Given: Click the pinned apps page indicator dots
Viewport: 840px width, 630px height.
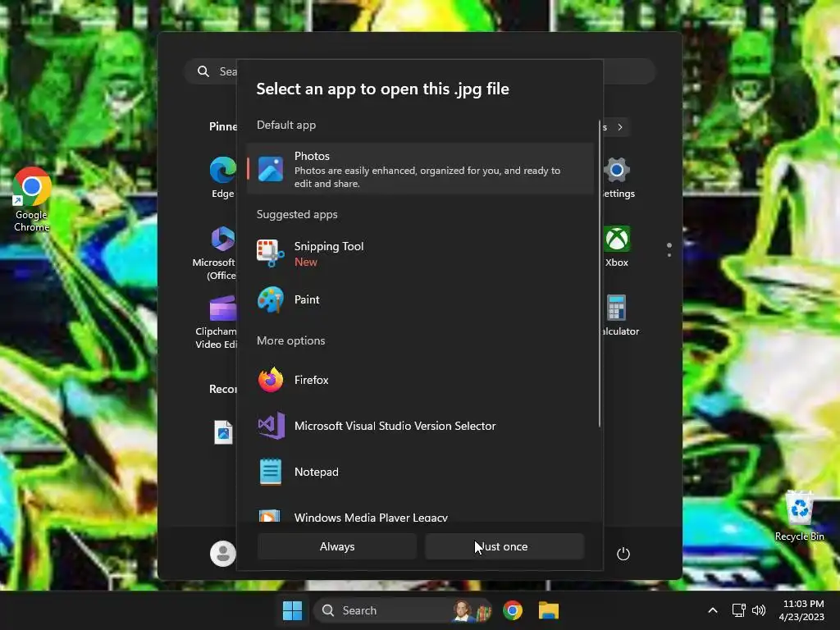Looking at the screenshot, I should 669,249.
